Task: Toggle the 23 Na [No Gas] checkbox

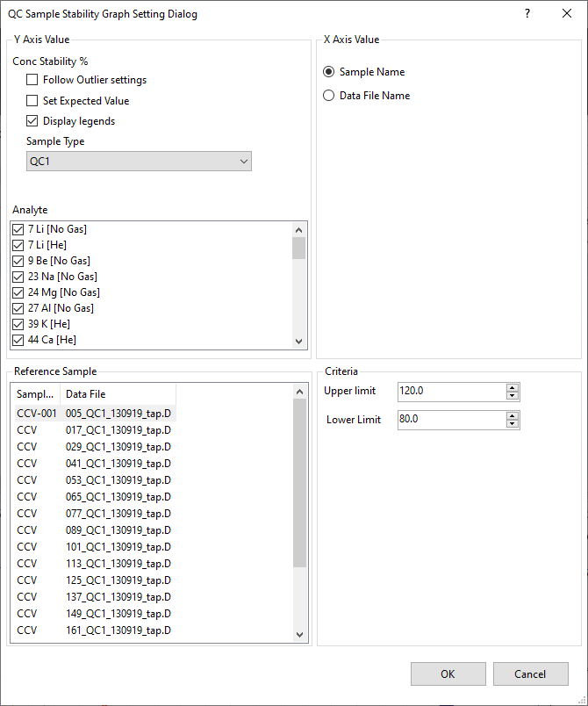Action: (x=18, y=277)
